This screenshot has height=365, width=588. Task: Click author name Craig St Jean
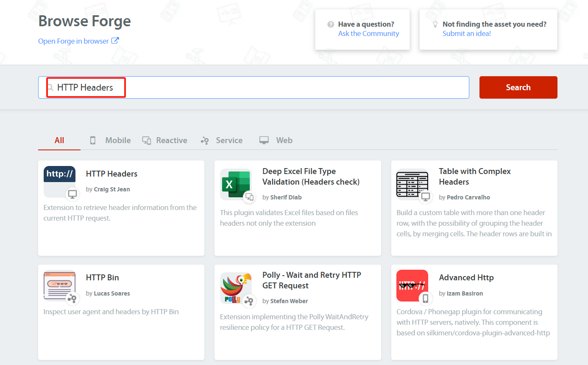tap(112, 189)
